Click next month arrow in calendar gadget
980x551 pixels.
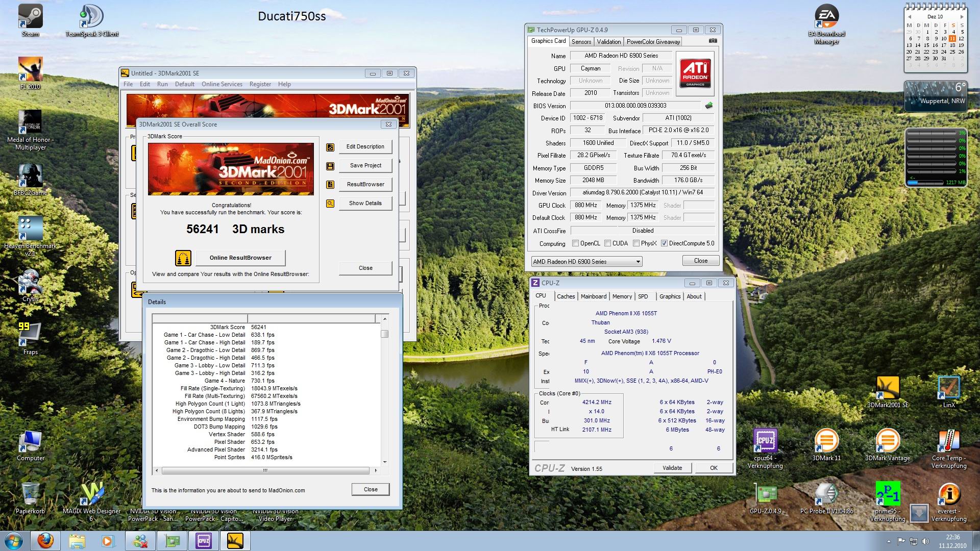pos(962,17)
